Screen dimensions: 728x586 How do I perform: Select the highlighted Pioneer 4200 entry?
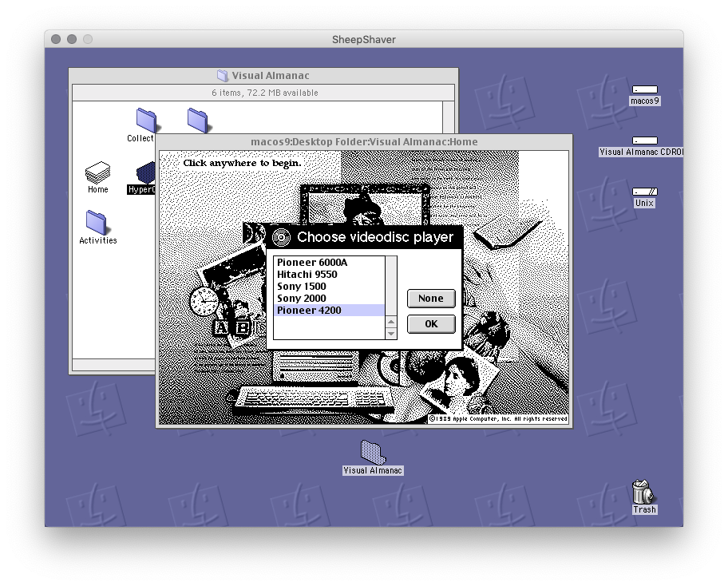(x=329, y=311)
